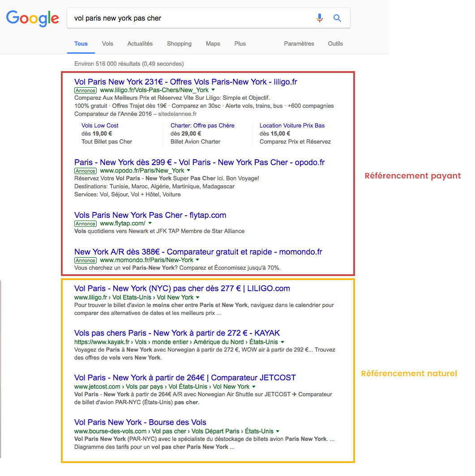Open the Plus menu
The image size is (475, 476).
pos(240,44)
